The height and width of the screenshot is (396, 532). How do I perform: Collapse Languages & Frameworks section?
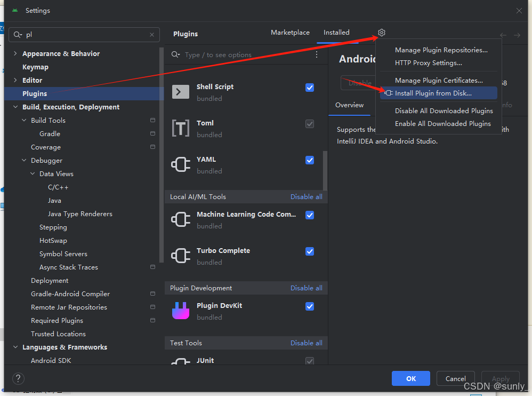[15, 347]
